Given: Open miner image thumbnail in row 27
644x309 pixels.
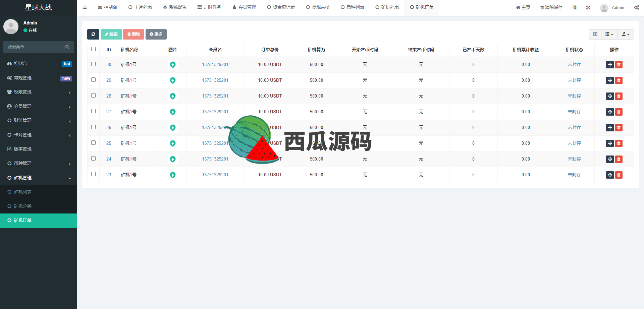Looking at the screenshot, I should 173,112.
